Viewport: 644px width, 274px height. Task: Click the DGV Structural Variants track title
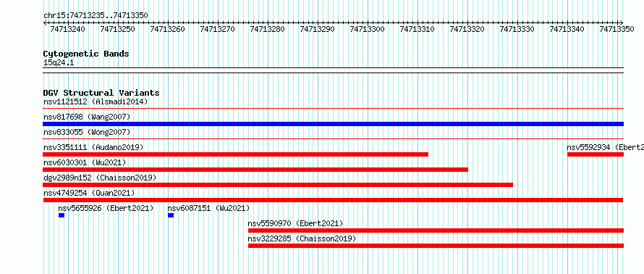pos(101,93)
